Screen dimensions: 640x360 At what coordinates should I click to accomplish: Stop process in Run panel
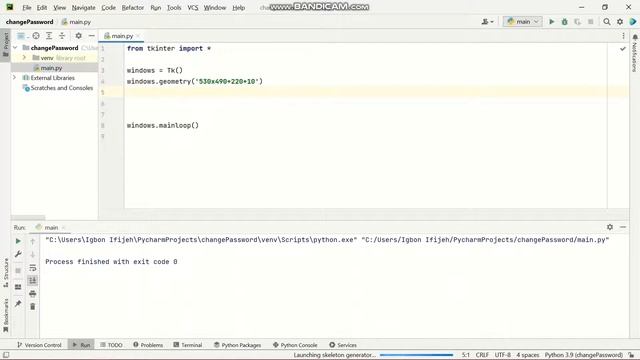pos(18,271)
